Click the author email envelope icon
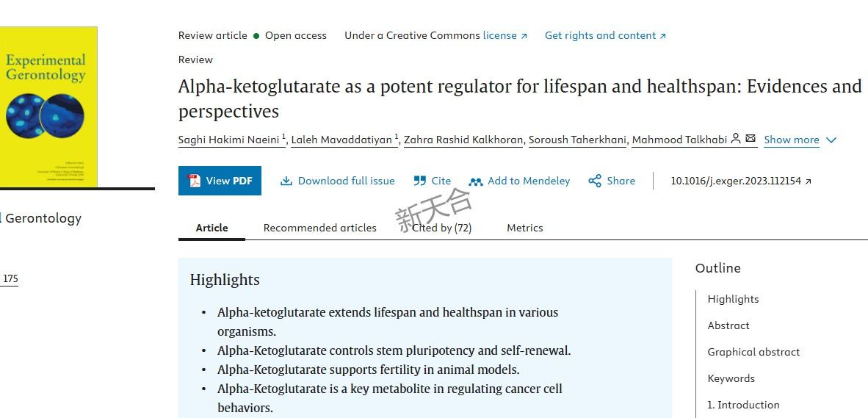The width and height of the screenshot is (868, 418). pyautogui.click(x=750, y=138)
